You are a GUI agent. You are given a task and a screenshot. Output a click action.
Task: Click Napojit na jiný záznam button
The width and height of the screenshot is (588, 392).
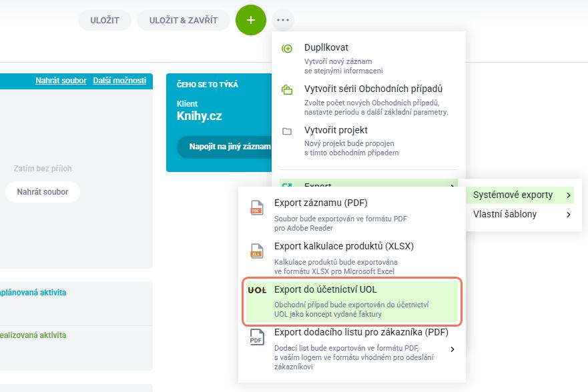[x=226, y=147]
